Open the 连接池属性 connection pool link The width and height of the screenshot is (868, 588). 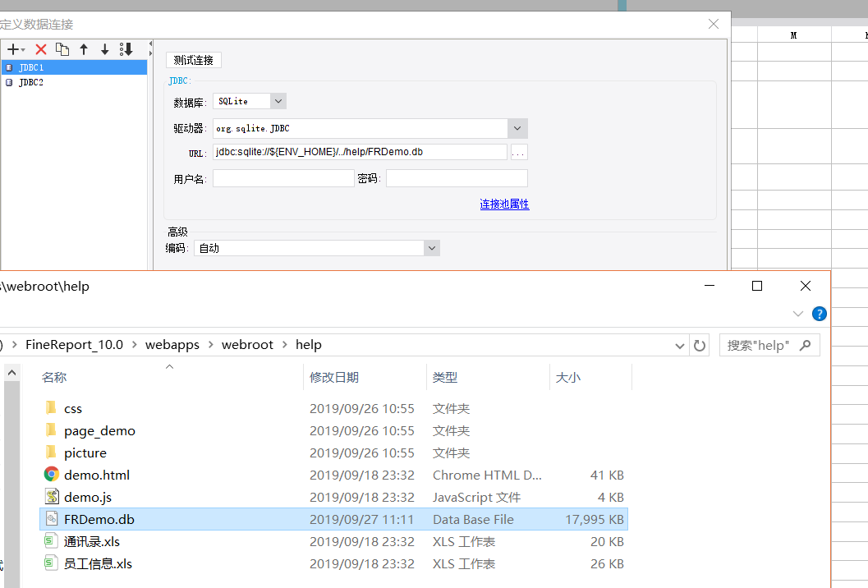point(504,204)
